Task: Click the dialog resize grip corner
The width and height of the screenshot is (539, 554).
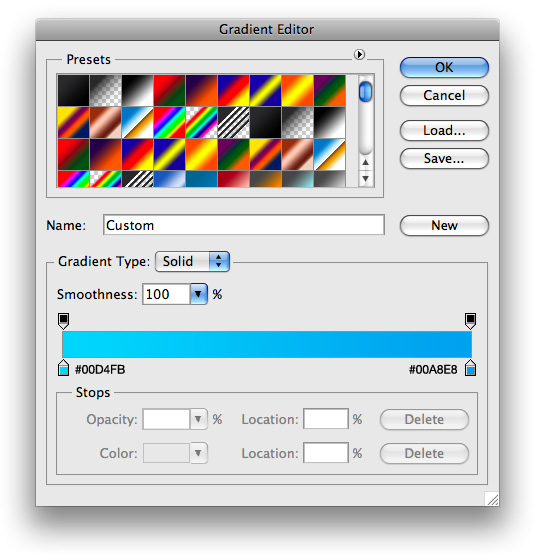Action: [x=492, y=499]
